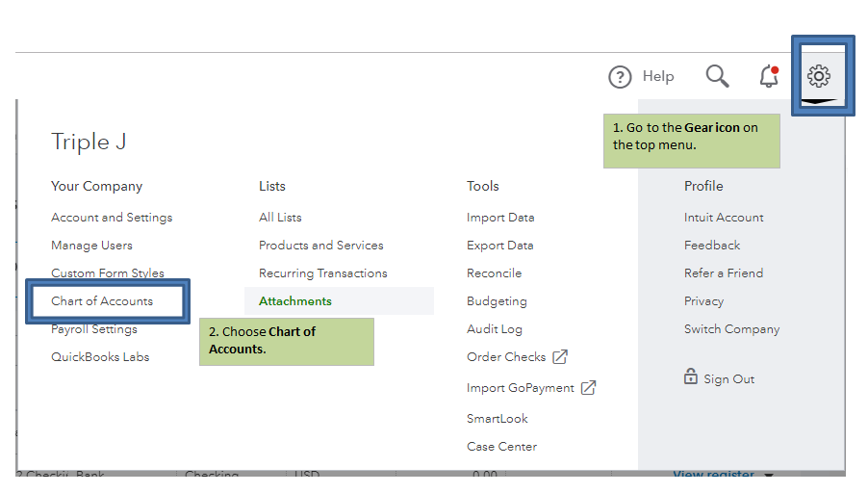Open Chart of Accounts
868x493 pixels.
coord(102,301)
